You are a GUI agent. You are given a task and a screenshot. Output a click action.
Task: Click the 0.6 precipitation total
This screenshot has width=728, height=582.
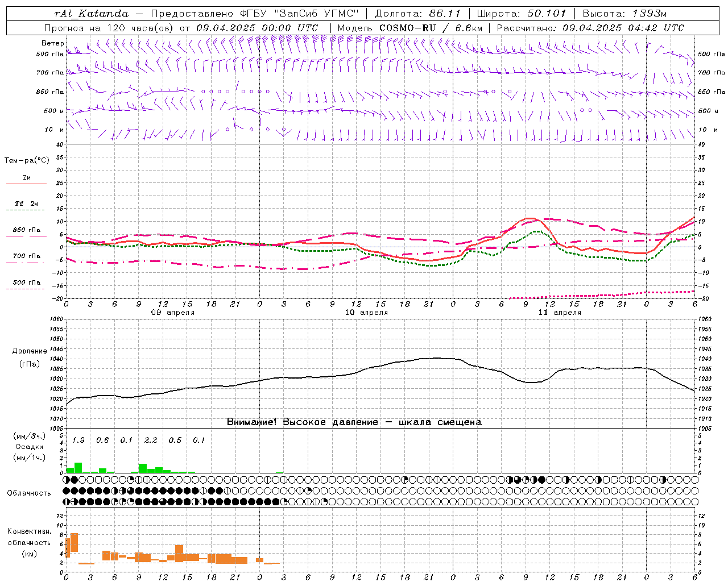pyautogui.click(x=102, y=440)
